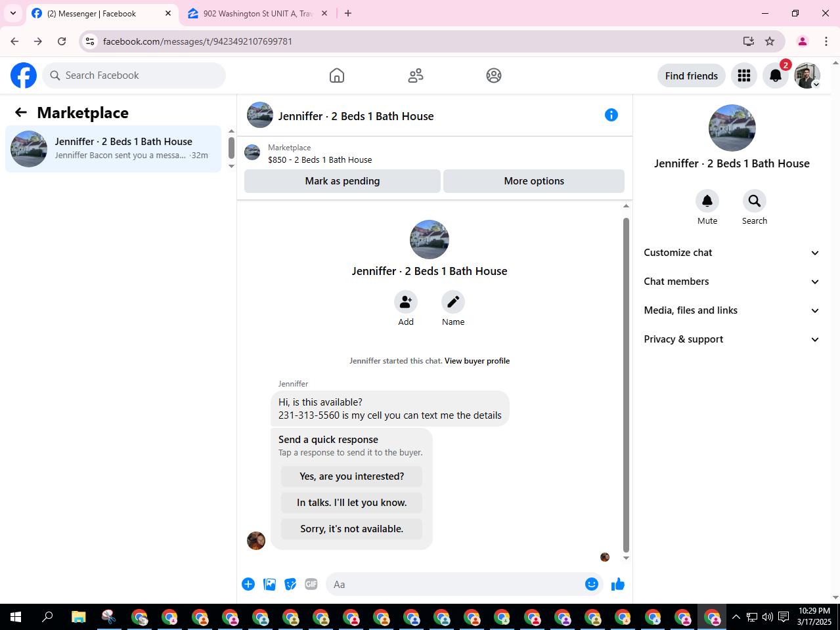Select Jenniffer conversation in Marketplace list

(x=114, y=149)
